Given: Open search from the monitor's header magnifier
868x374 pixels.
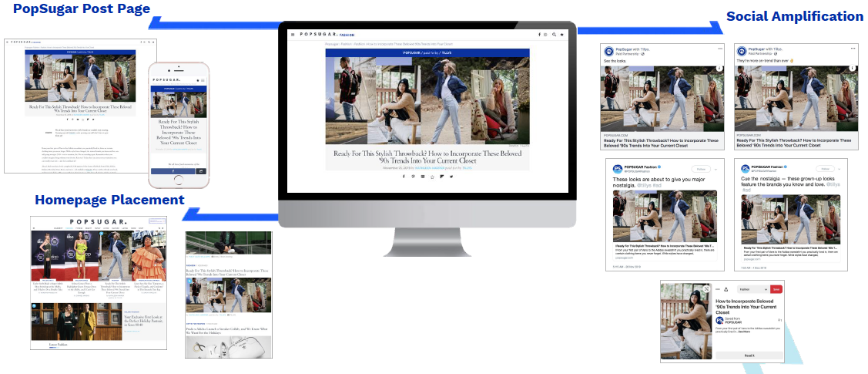Looking at the screenshot, I should coord(554,35).
